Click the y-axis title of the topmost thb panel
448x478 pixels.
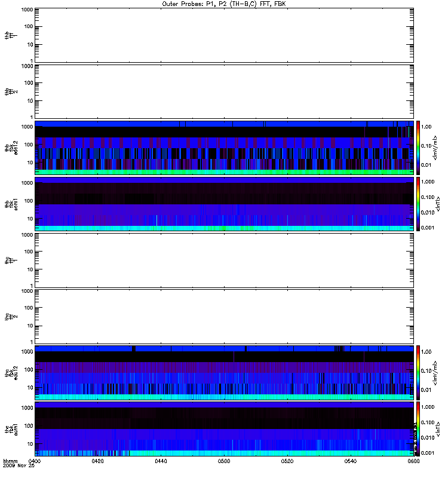tap(11, 35)
